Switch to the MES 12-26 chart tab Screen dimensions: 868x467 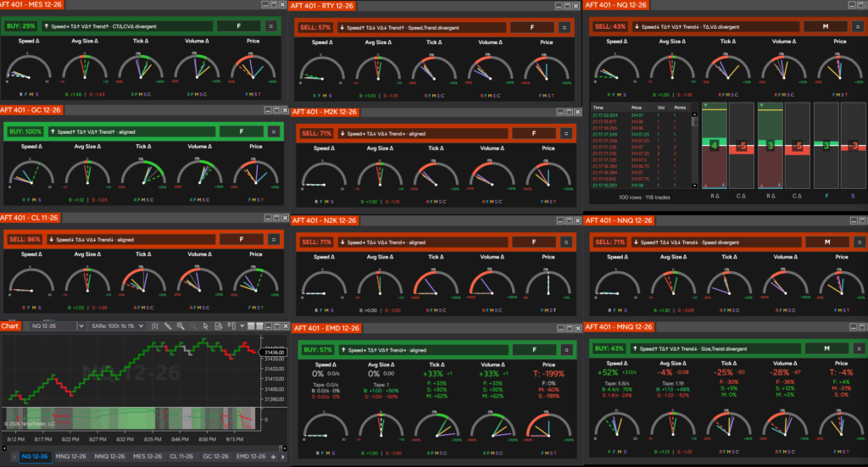[147, 457]
